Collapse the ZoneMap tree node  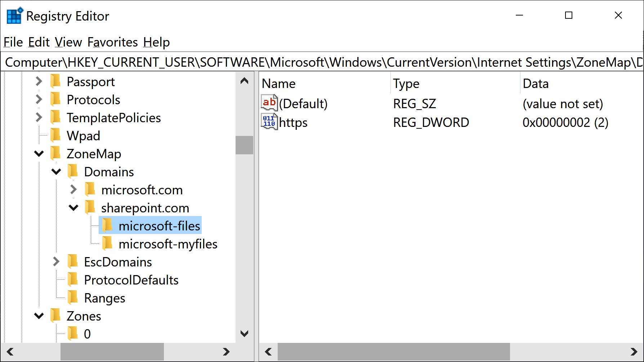pos(39,154)
